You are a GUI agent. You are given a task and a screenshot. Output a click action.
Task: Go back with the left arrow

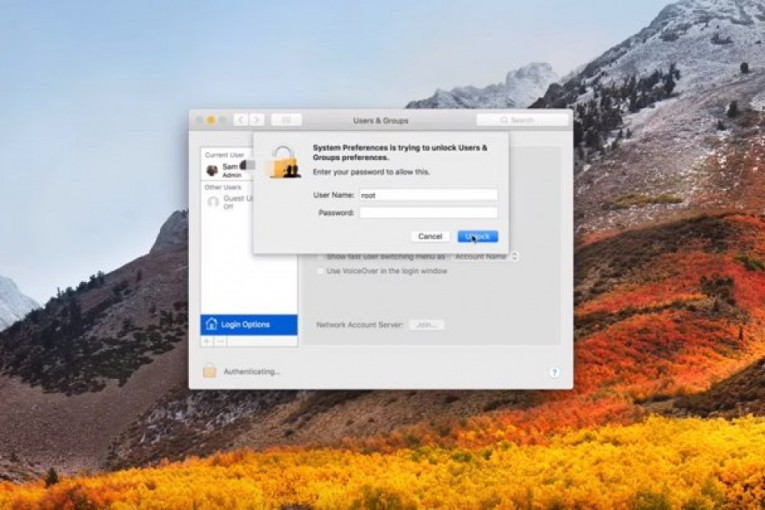[x=240, y=120]
